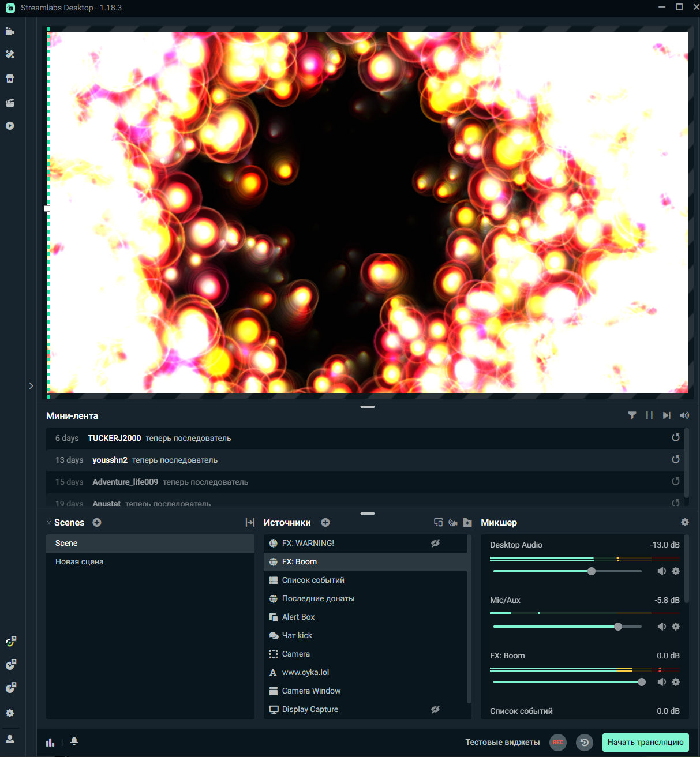The width and height of the screenshot is (700, 757).
Task: Mute Desktop Audio in the mixer
Action: (661, 571)
